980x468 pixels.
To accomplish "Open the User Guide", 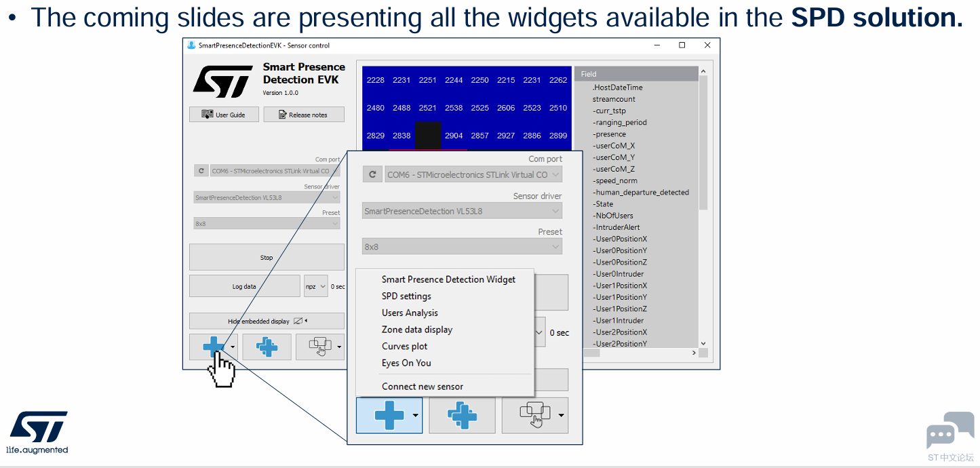I will [224, 115].
